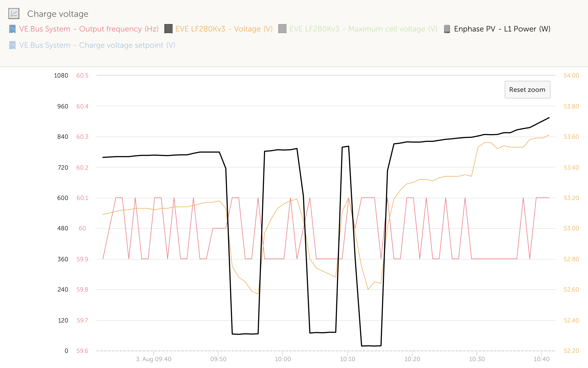Hide the Enphase PV L1 Power series

[502, 29]
